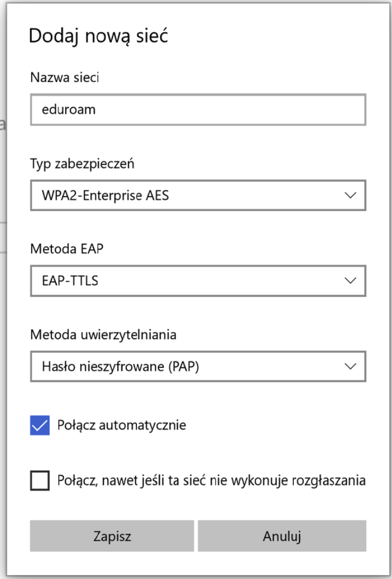Click the eduroam network name field
392x579 pixels.
pyautogui.click(x=196, y=110)
